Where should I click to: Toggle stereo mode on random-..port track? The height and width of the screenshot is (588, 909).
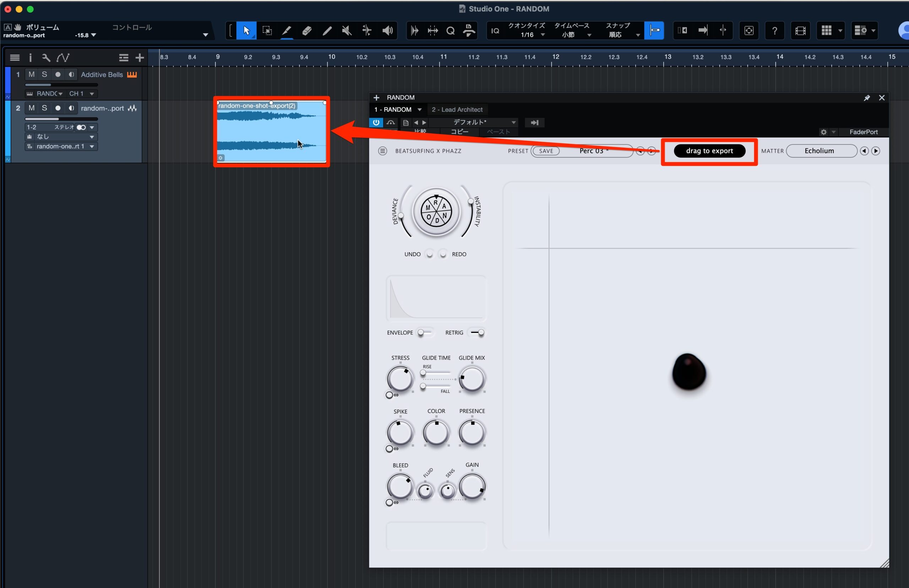point(81,127)
